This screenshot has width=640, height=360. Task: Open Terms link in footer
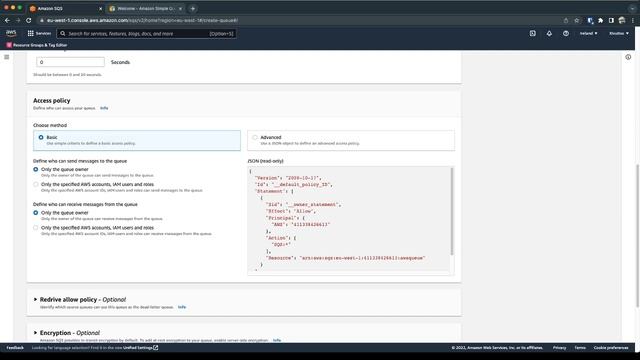click(580, 348)
